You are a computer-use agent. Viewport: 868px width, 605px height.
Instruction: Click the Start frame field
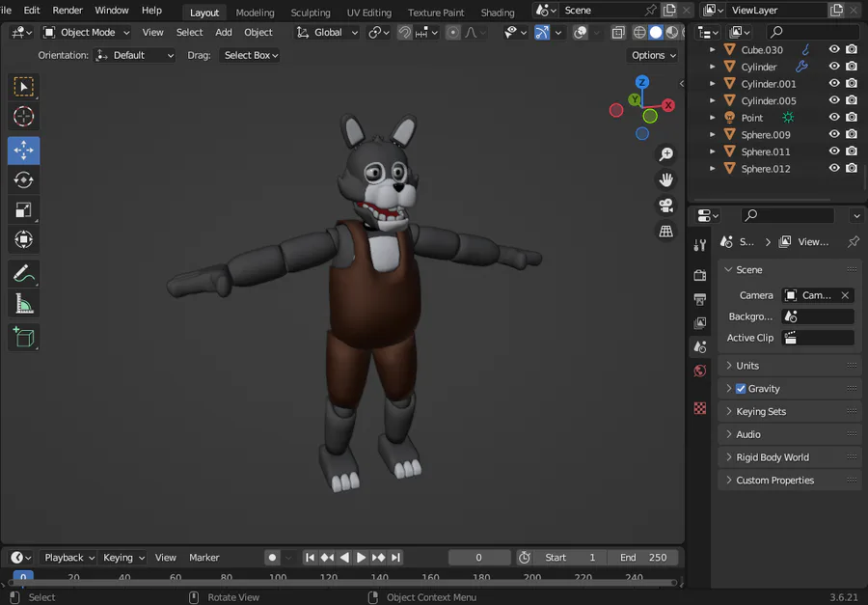(x=570, y=558)
